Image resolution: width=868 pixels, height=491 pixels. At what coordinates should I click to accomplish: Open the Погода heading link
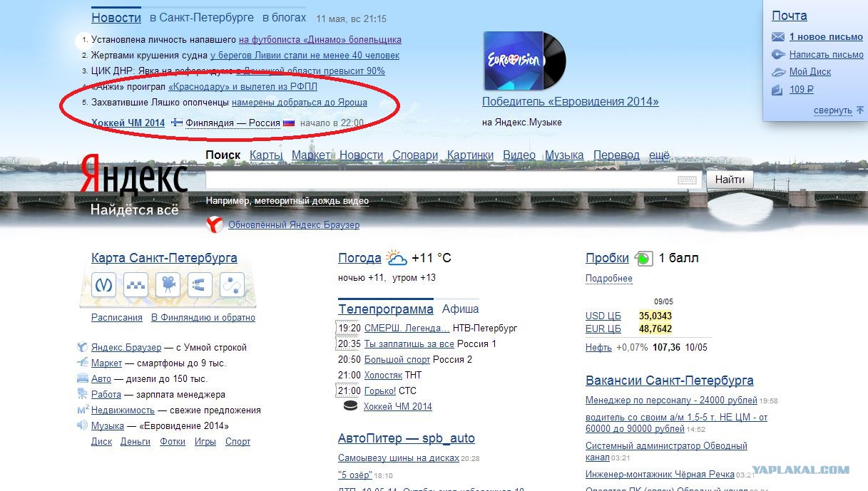pyautogui.click(x=359, y=258)
